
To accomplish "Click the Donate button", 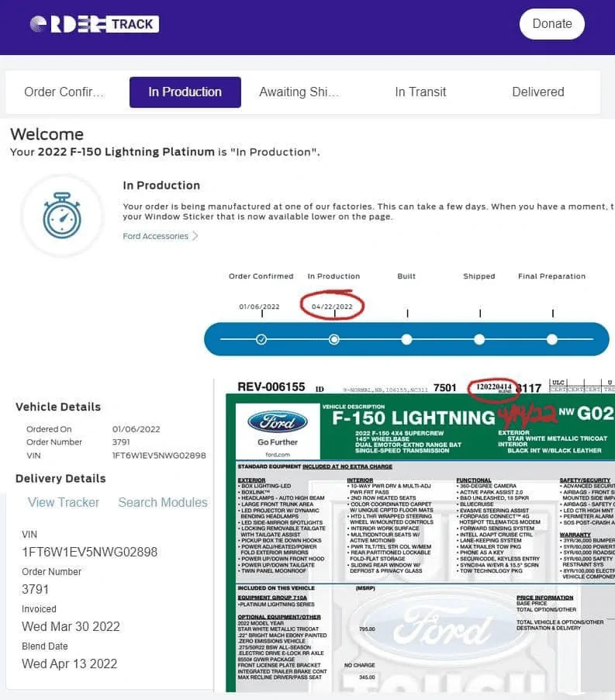I will tap(552, 23).
